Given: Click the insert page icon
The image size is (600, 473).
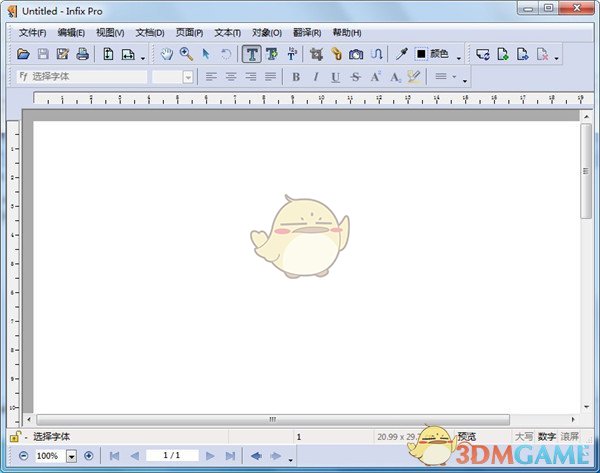Looking at the screenshot, I should pos(503,54).
